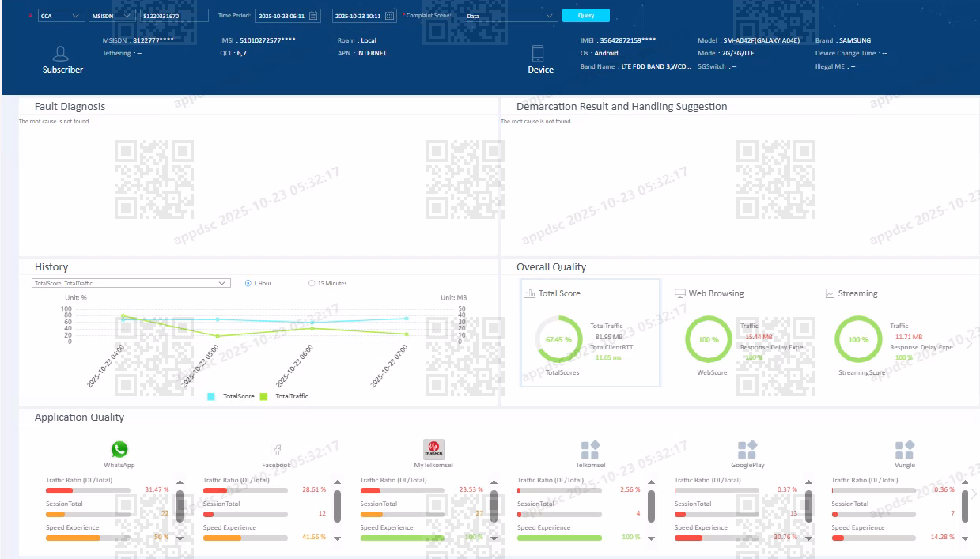Open the Complaint Scene Data dropdown
Image resolution: width=980 pixels, height=559 pixels.
click(510, 15)
